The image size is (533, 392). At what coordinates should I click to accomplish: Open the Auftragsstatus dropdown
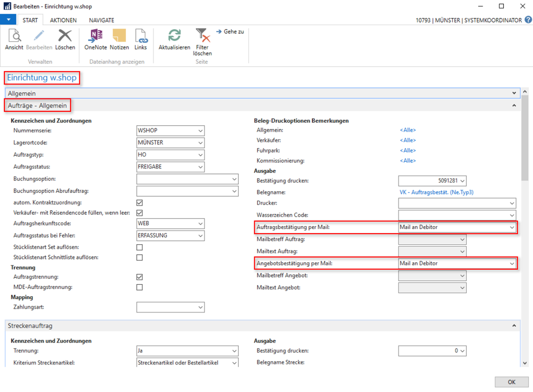[200, 167]
